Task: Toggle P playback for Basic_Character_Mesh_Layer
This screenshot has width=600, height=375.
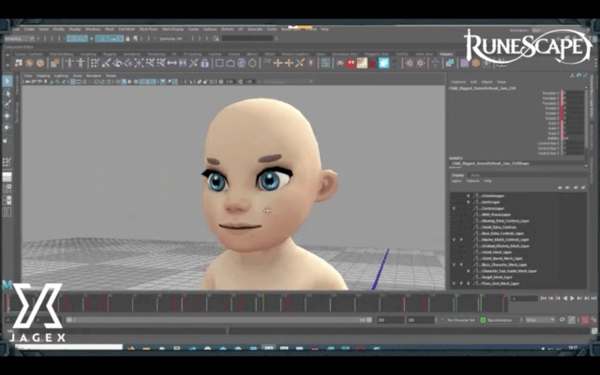Action: point(461,265)
